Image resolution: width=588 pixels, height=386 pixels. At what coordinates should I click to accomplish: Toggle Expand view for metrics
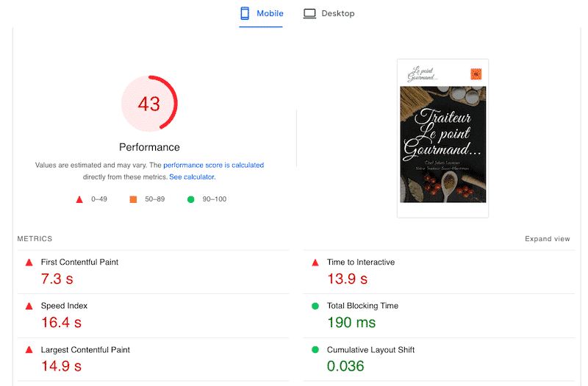click(x=547, y=239)
